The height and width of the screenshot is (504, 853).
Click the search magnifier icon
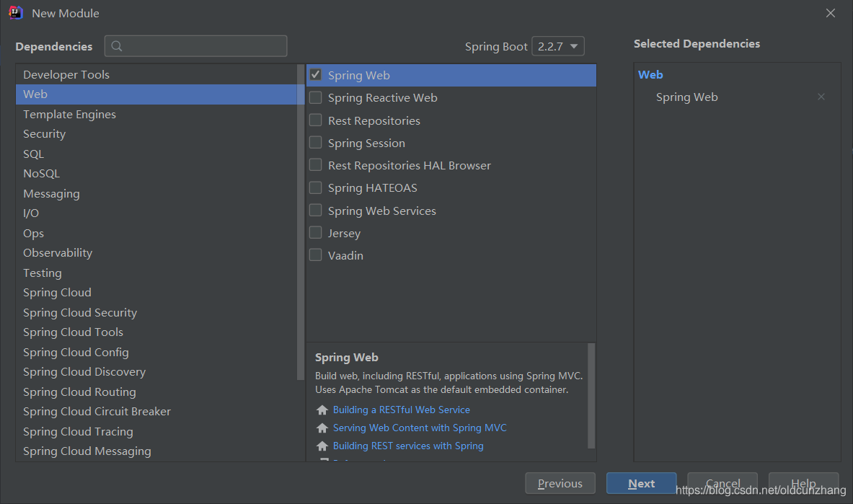tap(116, 46)
